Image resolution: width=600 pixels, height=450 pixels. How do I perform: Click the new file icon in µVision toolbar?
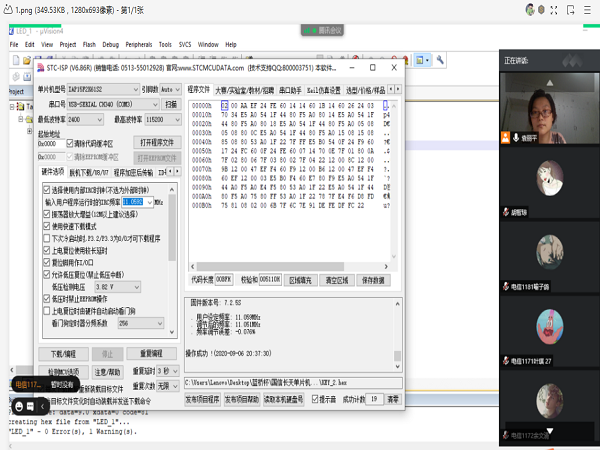point(16,60)
